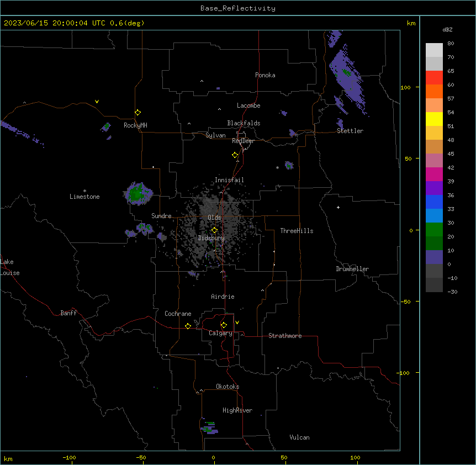The image size is (476, 465).
Task: Click the km unit label at bottom left
Action: point(8,458)
